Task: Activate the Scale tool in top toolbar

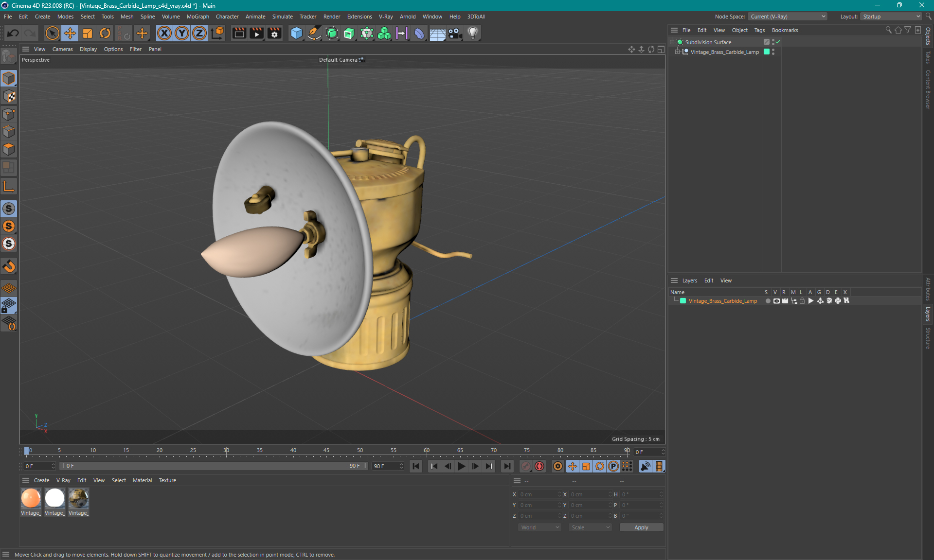Action: [x=88, y=33]
